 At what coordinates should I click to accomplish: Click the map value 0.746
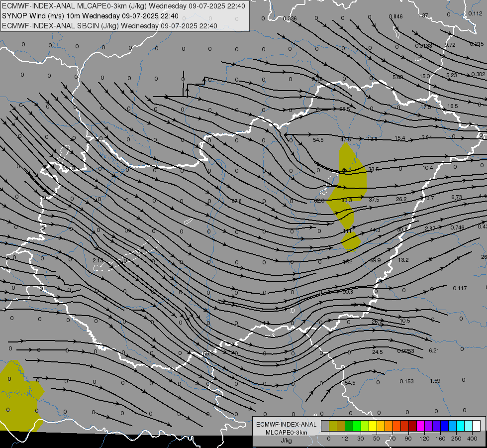(457, 227)
